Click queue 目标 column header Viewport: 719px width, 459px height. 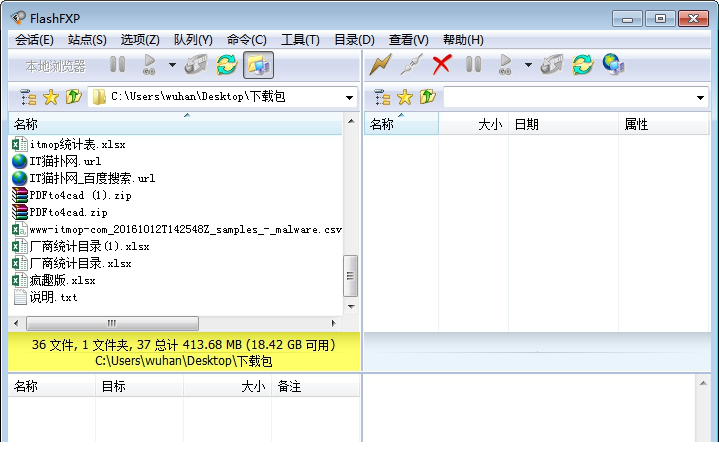coord(140,386)
